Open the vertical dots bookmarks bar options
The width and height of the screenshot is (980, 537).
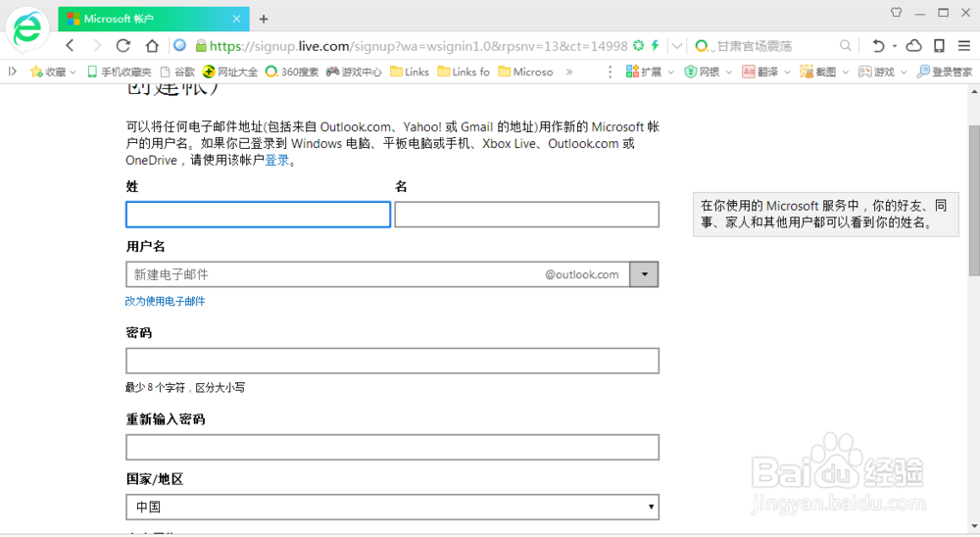(610, 72)
